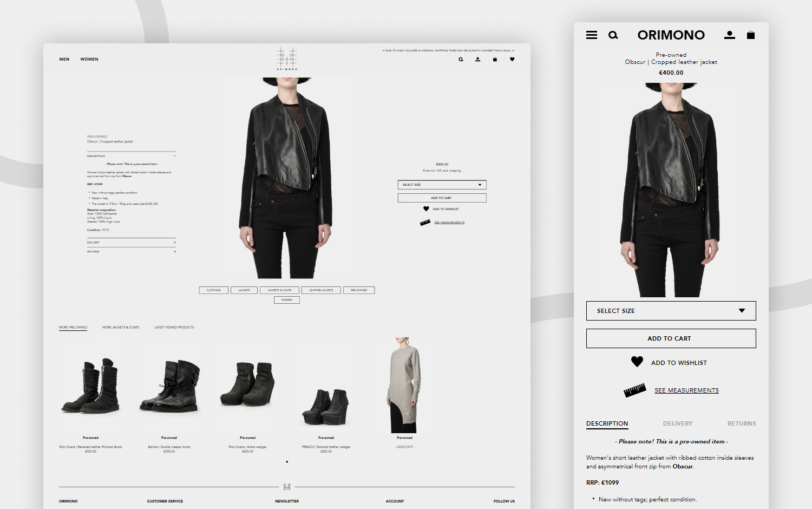Open the Select Size dropdown on desktop

coord(442,185)
